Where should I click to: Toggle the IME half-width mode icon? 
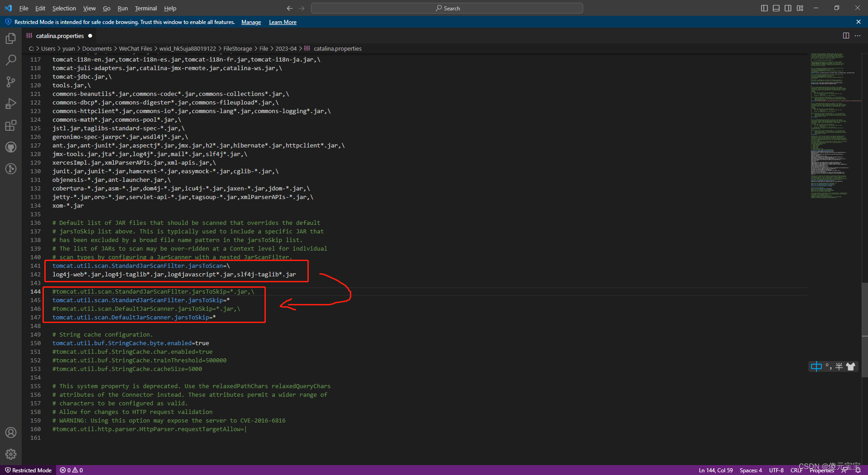(839, 366)
